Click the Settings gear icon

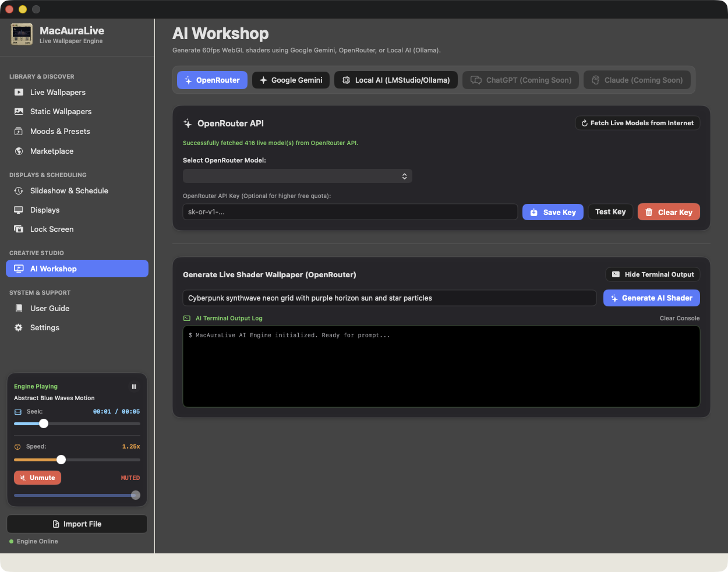(19, 327)
